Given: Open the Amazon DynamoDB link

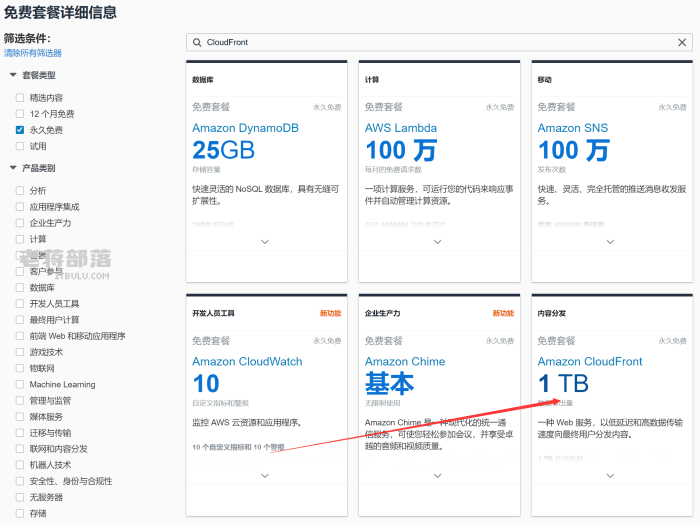Looking at the screenshot, I should click(245, 128).
